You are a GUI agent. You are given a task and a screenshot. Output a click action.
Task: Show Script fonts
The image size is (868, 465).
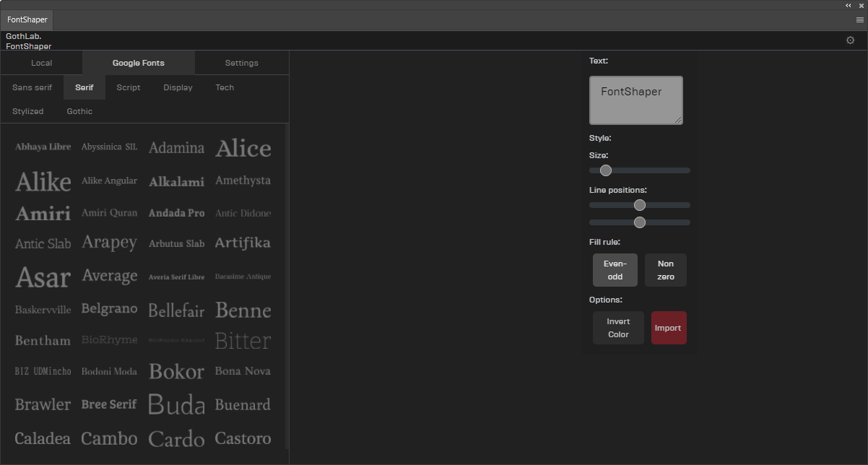click(x=128, y=87)
